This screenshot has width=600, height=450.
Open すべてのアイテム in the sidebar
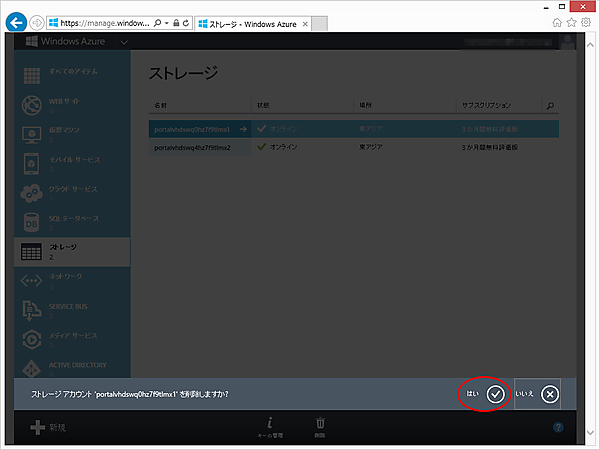tap(73, 72)
